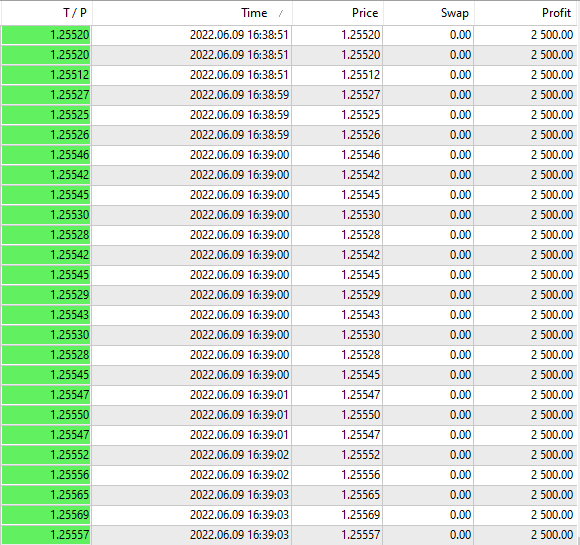Select the Price column value 1.25526

coord(360,135)
